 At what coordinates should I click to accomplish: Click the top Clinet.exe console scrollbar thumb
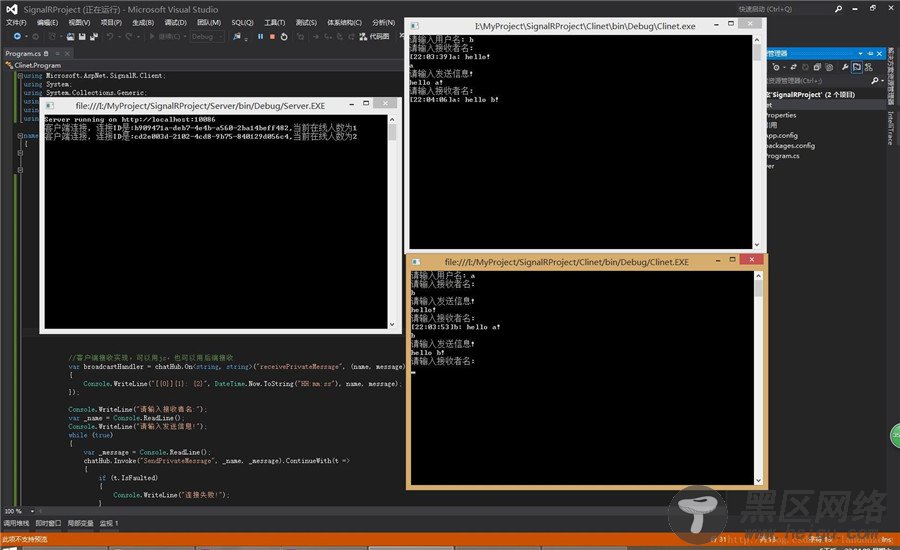(x=757, y=52)
